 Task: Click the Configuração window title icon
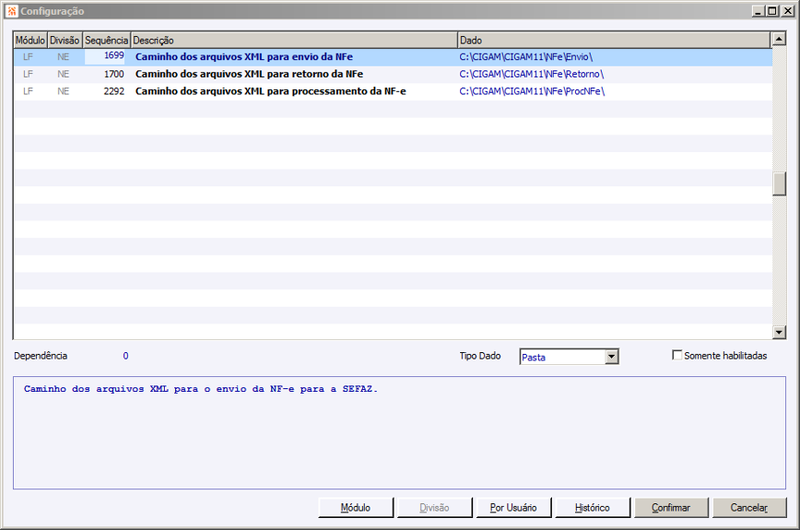[x=12, y=11]
